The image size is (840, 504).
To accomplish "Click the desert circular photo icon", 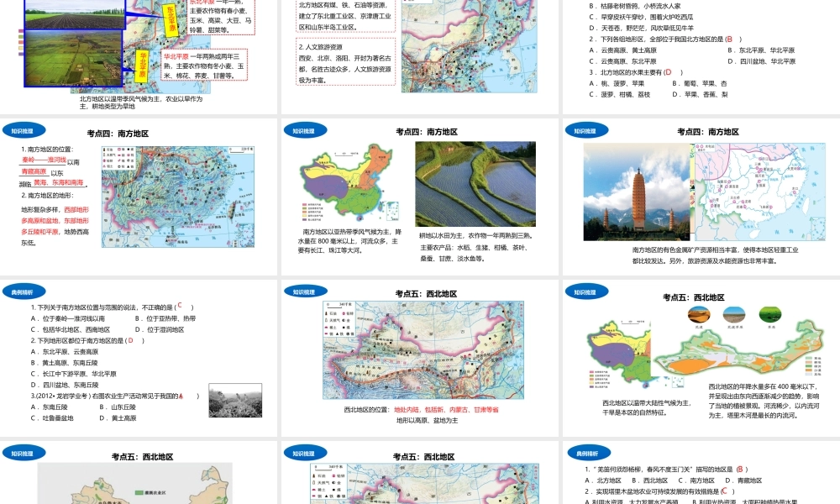I will [699, 315].
